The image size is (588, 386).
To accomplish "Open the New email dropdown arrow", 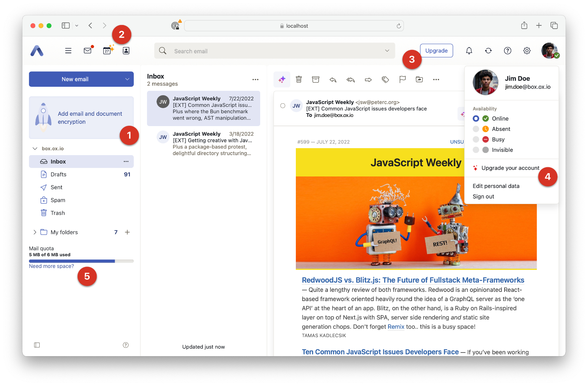I will coord(127,79).
